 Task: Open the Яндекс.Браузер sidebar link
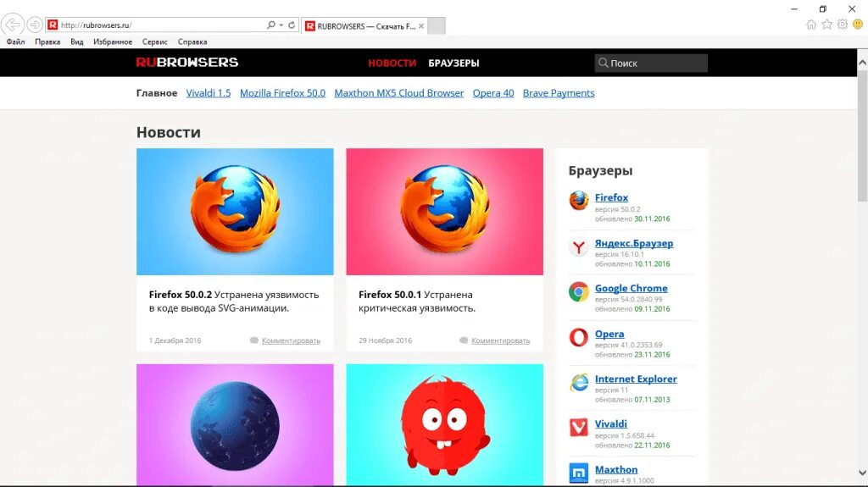[x=634, y=243]
